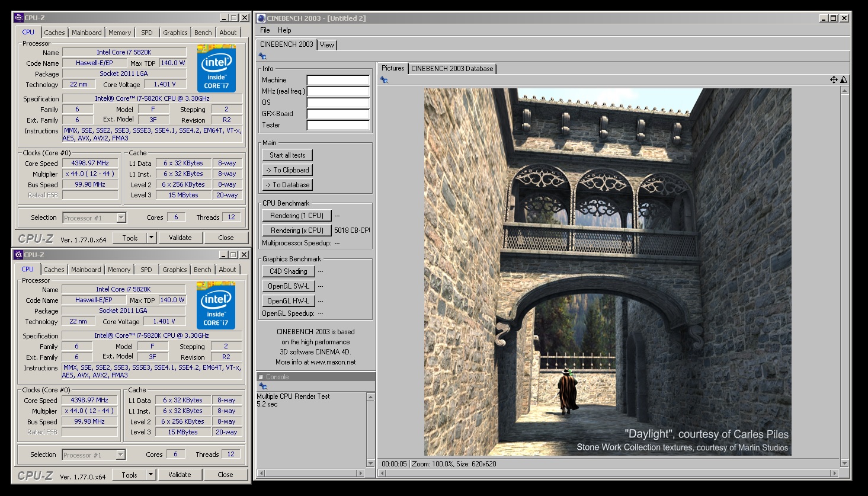Open the Graphics tab in lower CPU-Z
868x496 pixels.
click(175, 270)
